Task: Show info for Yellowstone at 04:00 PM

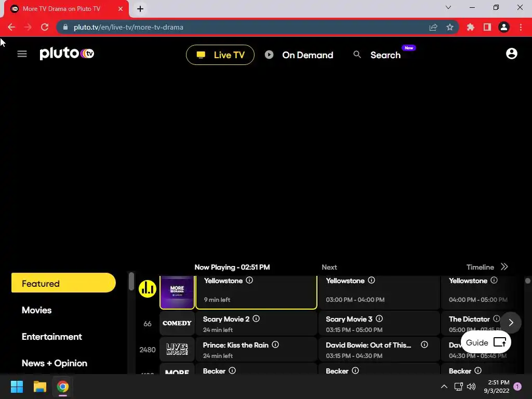Action: click(494, 280)
